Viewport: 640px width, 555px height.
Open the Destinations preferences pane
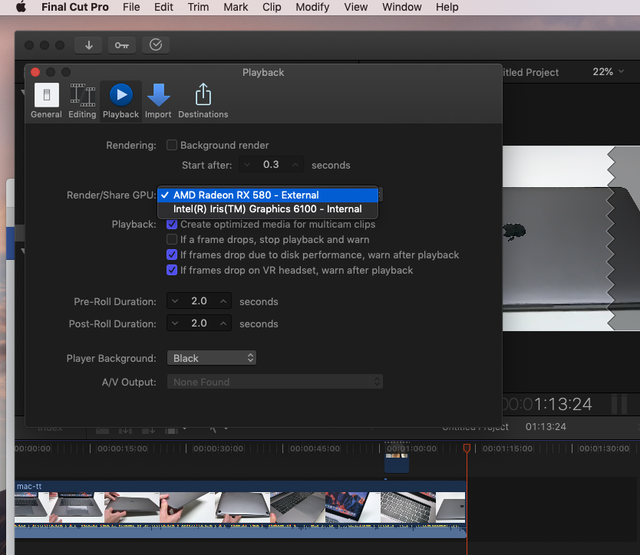pyautogui.click(x=203, y=101)
